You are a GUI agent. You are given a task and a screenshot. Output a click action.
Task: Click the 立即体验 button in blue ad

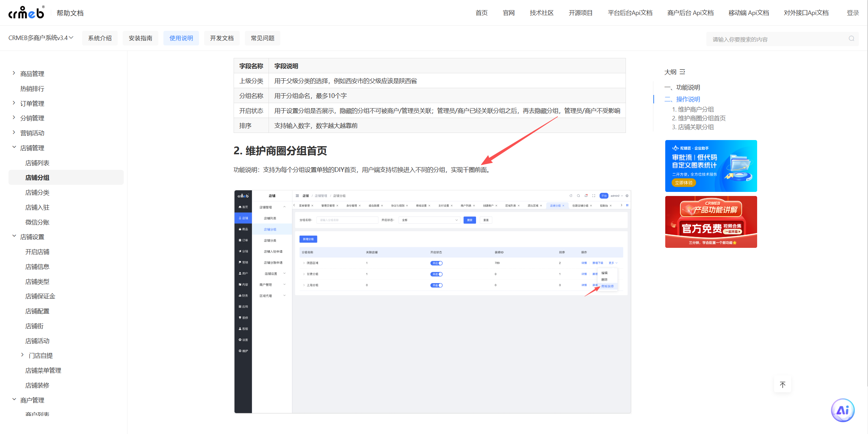[x=684, y=182]
